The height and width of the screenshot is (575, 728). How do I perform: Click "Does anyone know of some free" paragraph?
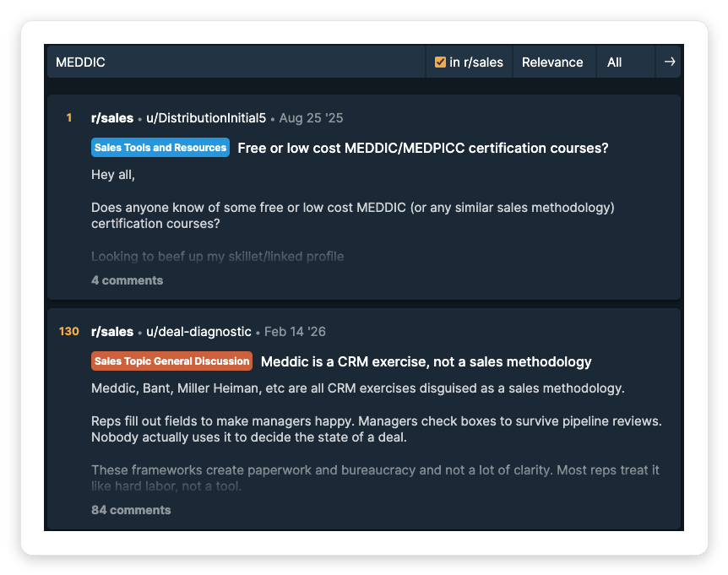point(353,215)
